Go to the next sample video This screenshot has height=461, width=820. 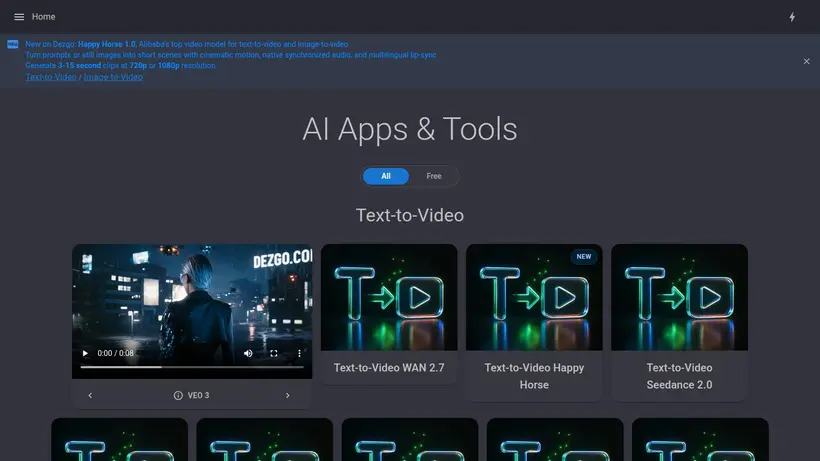[x=287, y=395]
